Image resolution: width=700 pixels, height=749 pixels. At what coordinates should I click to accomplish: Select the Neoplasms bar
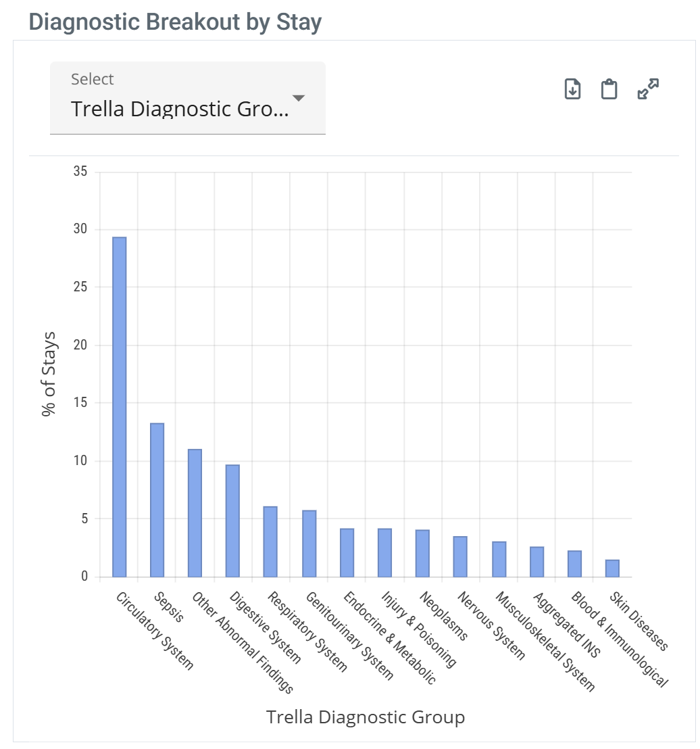point(422,553)
